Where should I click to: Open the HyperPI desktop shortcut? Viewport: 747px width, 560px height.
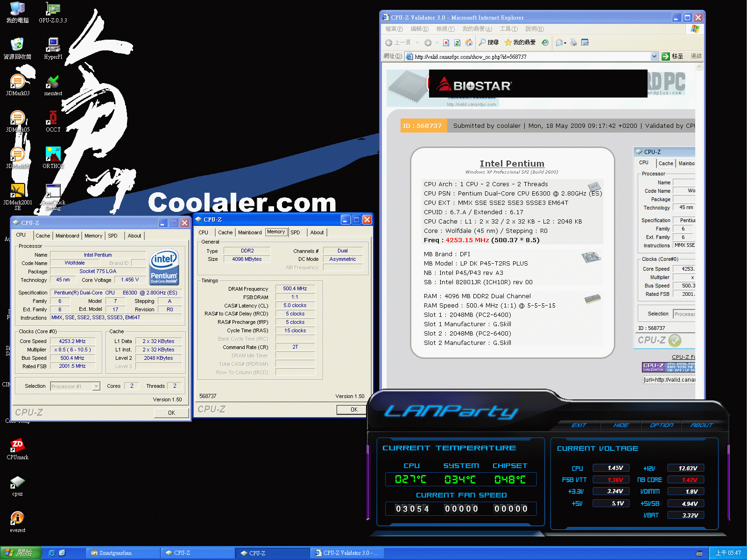click(53, 49)
